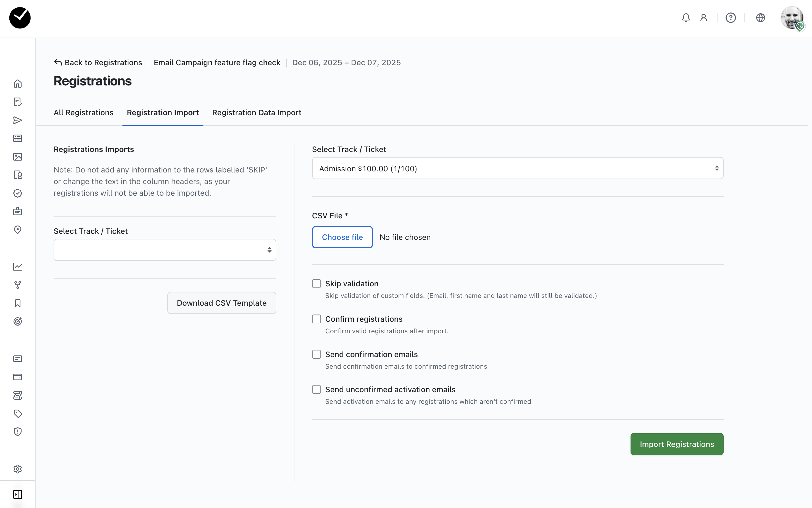The height and width of the screenshot is (508, 812).
Task: Open the Registration Data Import tab
Action: (257, 112)
